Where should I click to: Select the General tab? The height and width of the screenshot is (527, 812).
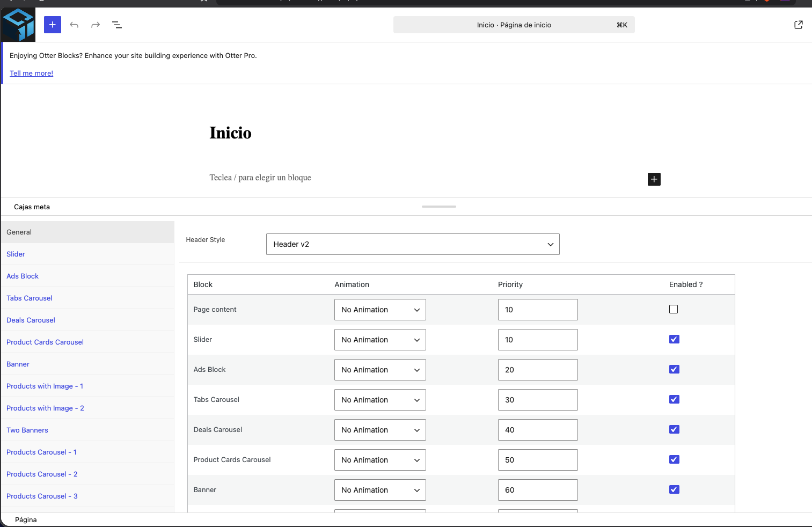point(87,232)
